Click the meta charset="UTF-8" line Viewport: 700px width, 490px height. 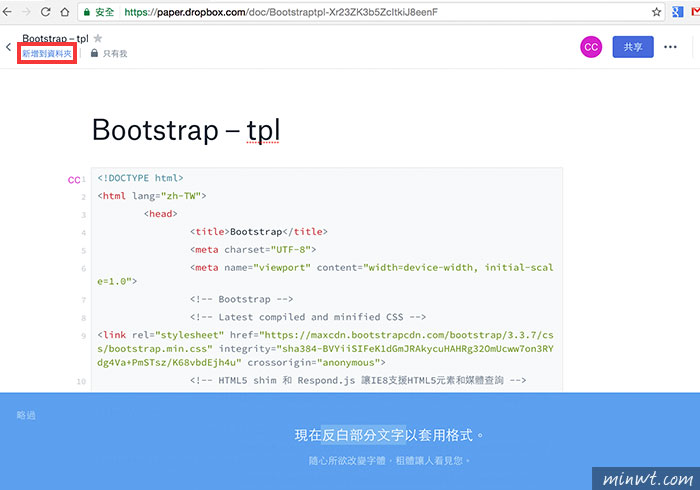253,249
